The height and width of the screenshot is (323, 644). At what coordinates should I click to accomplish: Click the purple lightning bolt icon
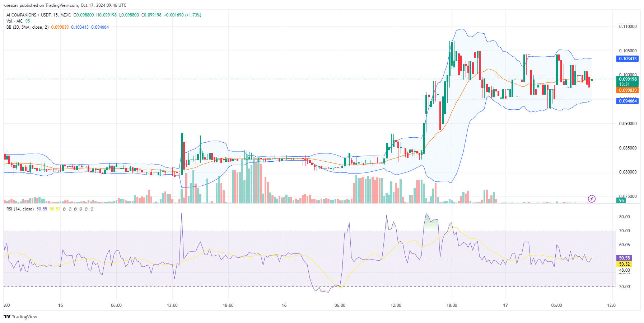click(x=592, y=199)
